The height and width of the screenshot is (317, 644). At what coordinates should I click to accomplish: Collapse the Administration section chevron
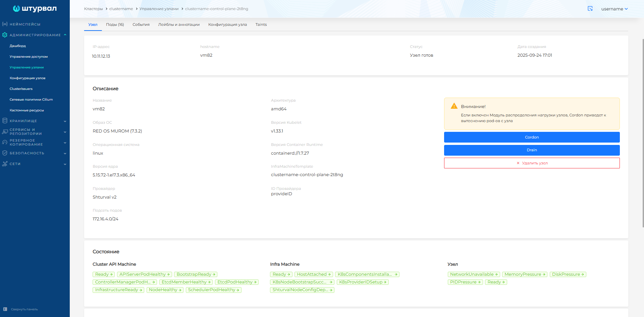click(x=65, y=35)
